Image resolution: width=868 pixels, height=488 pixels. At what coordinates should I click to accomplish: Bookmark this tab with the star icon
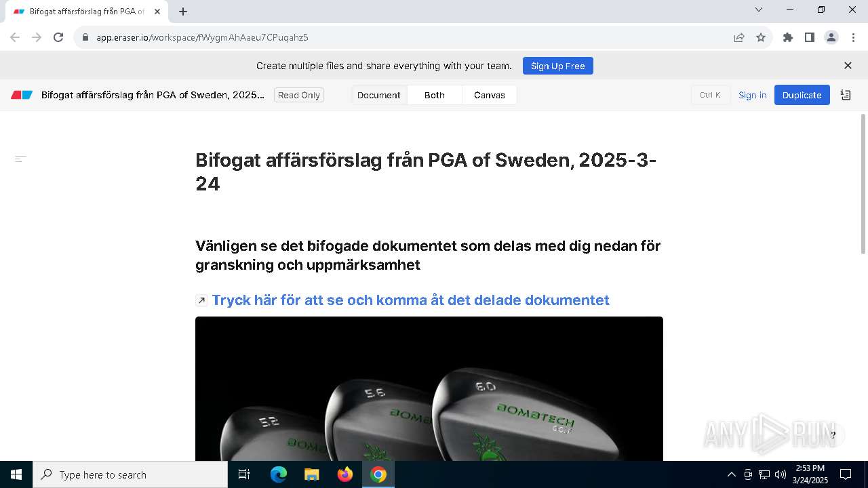pyautogui.click(x=761, y=37)
